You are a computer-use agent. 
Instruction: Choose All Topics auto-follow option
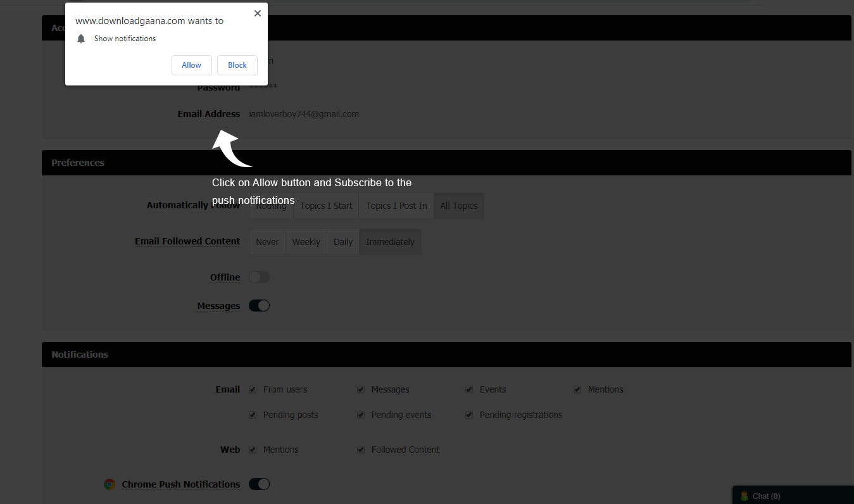pyautogui.click(x=459, y=206)
